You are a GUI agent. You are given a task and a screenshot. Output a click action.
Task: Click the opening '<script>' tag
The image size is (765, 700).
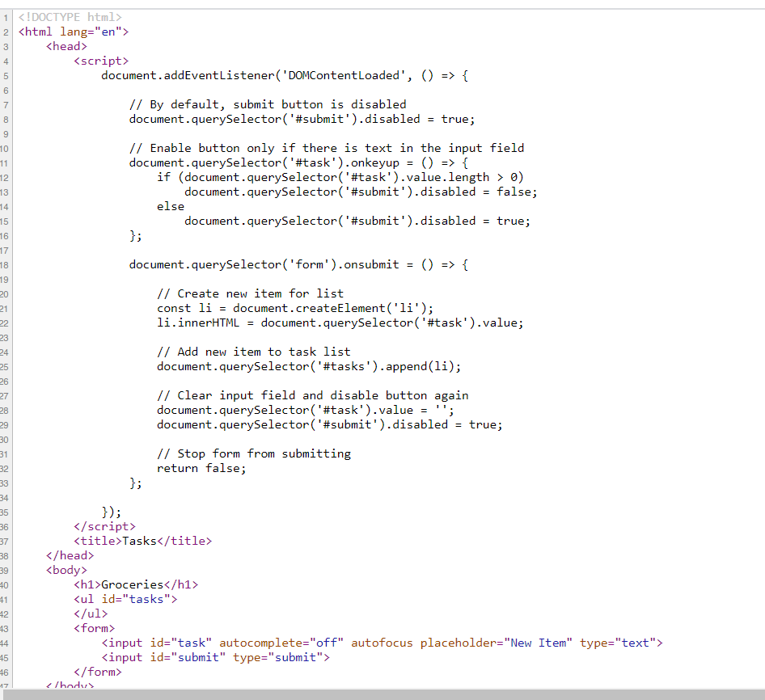[101, 61]
